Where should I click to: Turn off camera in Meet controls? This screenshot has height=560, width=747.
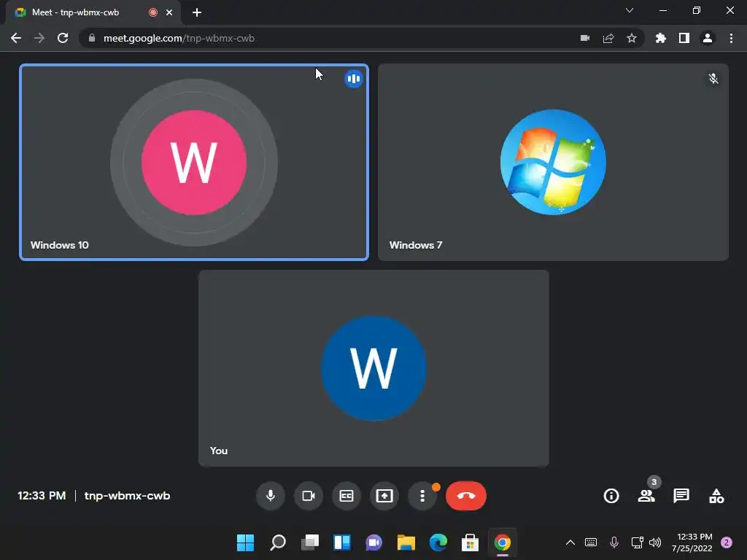coord(309,496)
